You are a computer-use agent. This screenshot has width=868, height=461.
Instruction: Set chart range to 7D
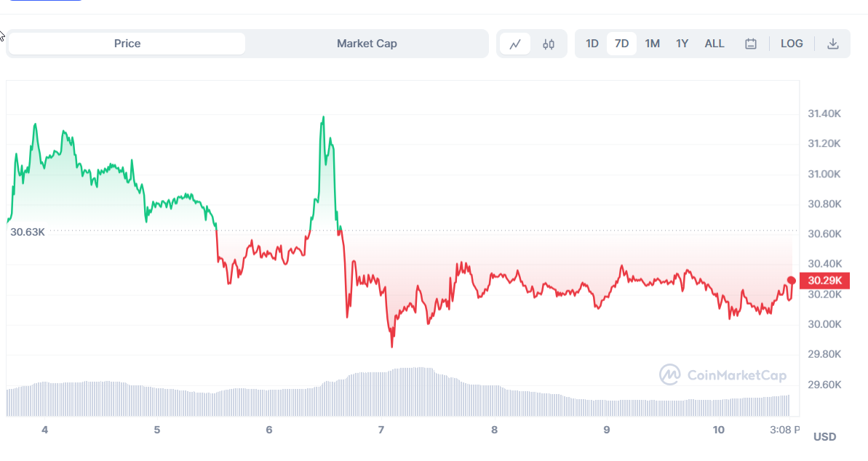(621, 44)
